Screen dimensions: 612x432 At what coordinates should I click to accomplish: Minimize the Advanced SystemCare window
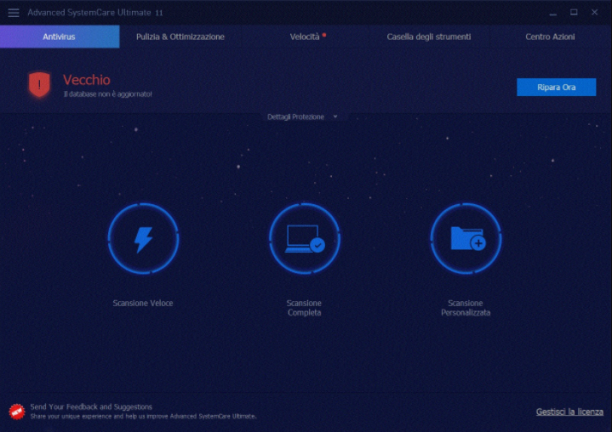(553, 12)
